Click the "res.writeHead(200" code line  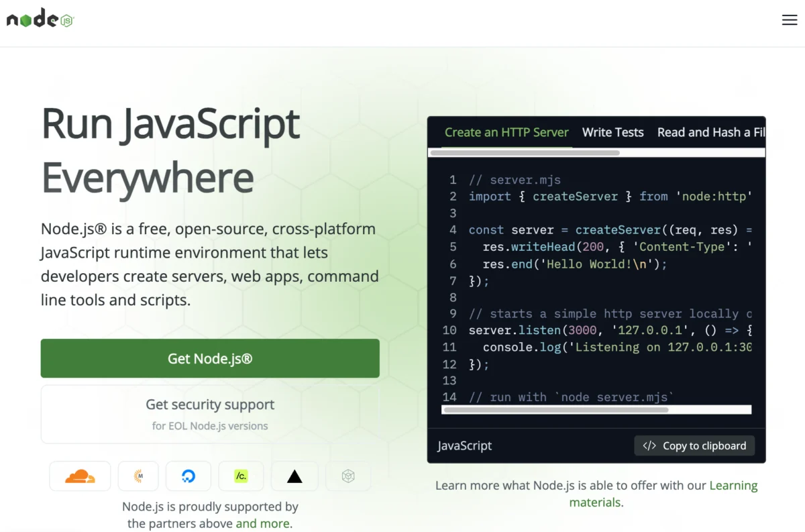point(616,247)
